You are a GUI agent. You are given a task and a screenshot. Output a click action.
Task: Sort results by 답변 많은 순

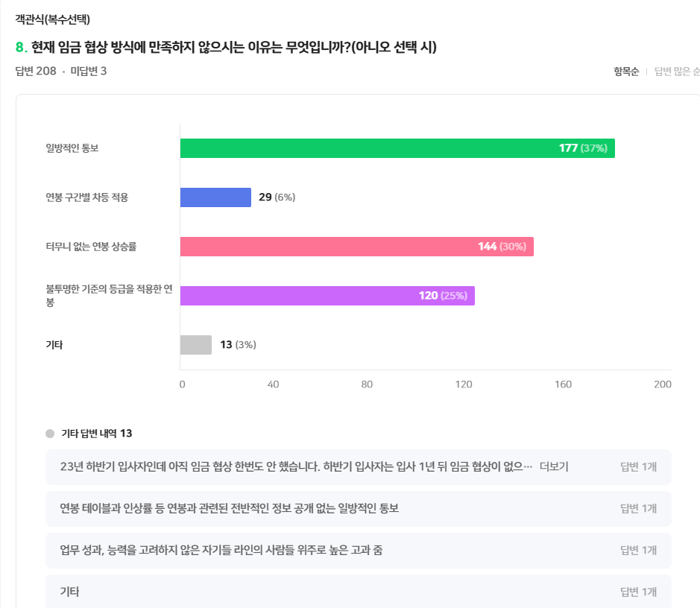(x=677, y=72)
